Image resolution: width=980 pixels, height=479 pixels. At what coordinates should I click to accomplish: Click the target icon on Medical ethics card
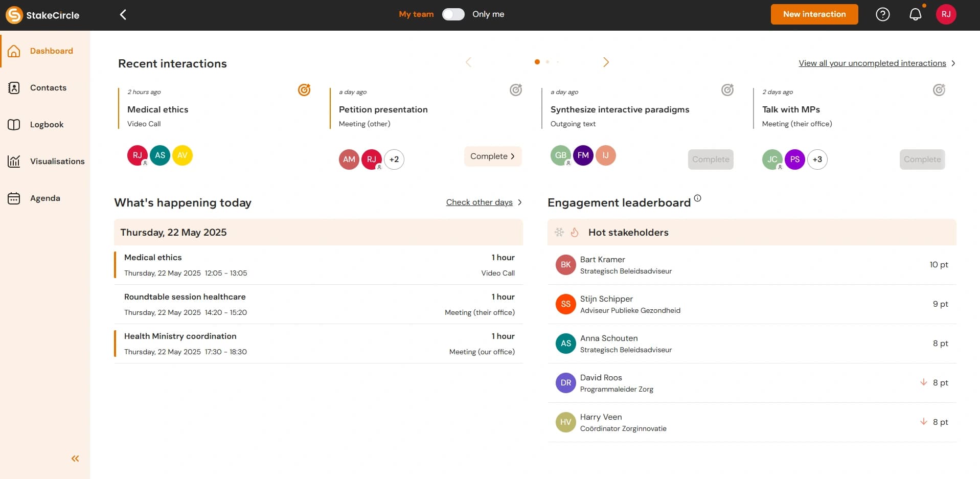304,90
